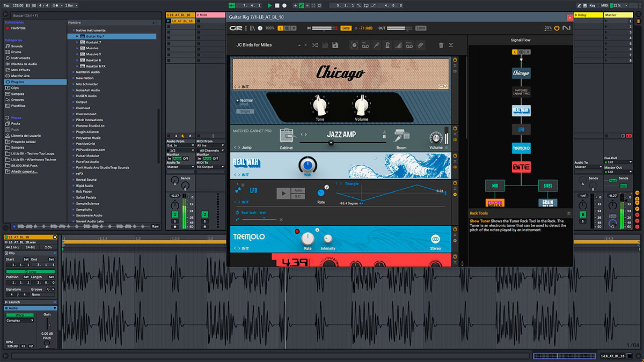The height and width of the screenshot is (362, 644).
Task: Stop playback with the transport Stop button
Action: [277, 5]
